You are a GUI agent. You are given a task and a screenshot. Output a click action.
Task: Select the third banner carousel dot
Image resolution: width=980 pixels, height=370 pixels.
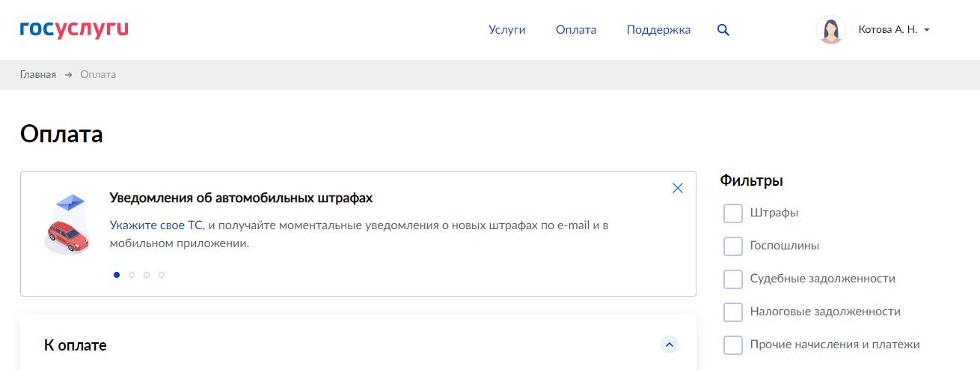tap(147, 275)
